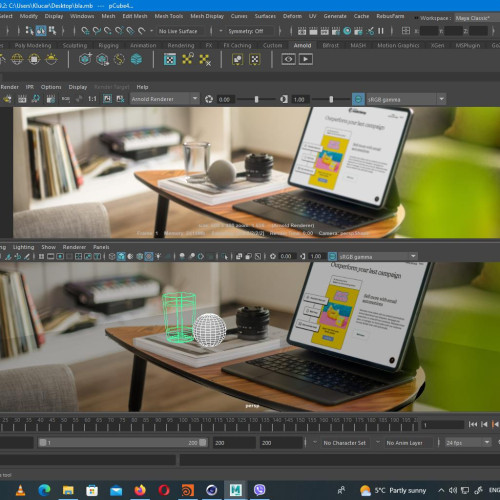Screen dimensions: 500x500
Task: Click Select by Hierarchy mode icon
Action: click(x=30, y=31)
